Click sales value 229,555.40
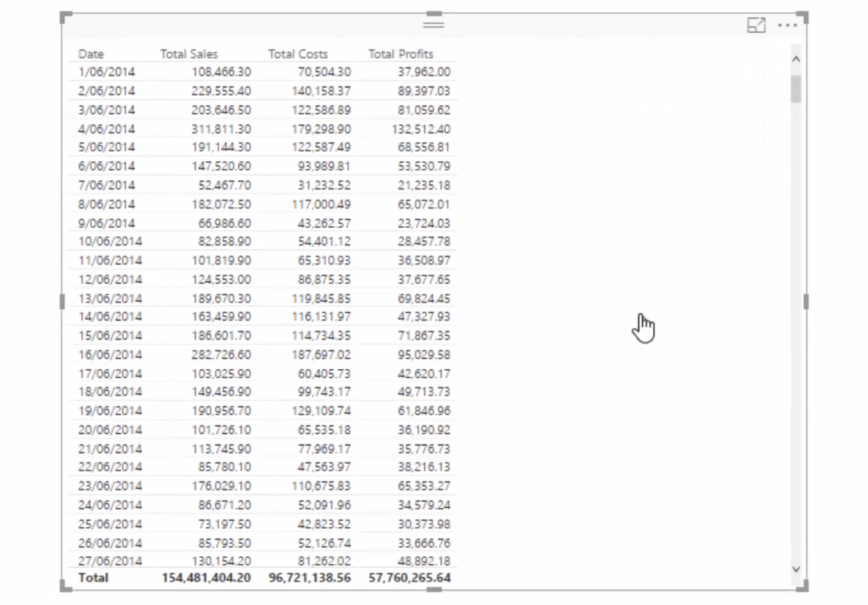Image resolution: width=868 pixels, height=605 pixels. click(x=221, y=91)
